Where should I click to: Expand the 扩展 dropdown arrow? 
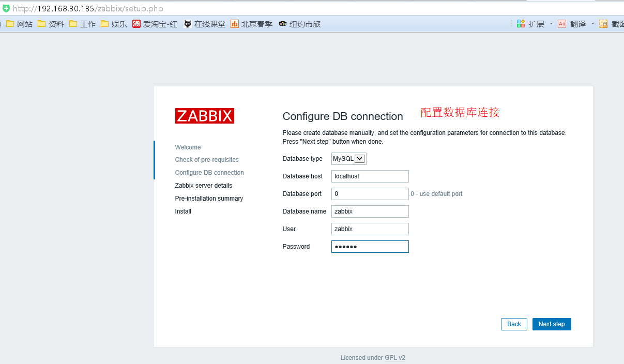tap(551, 24)
